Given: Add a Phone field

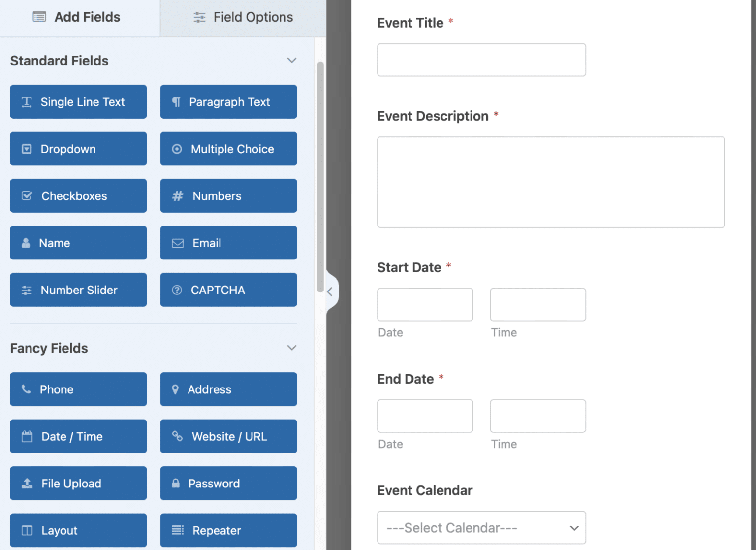Looking at the screenshot, I should click(x=78, y=389).
